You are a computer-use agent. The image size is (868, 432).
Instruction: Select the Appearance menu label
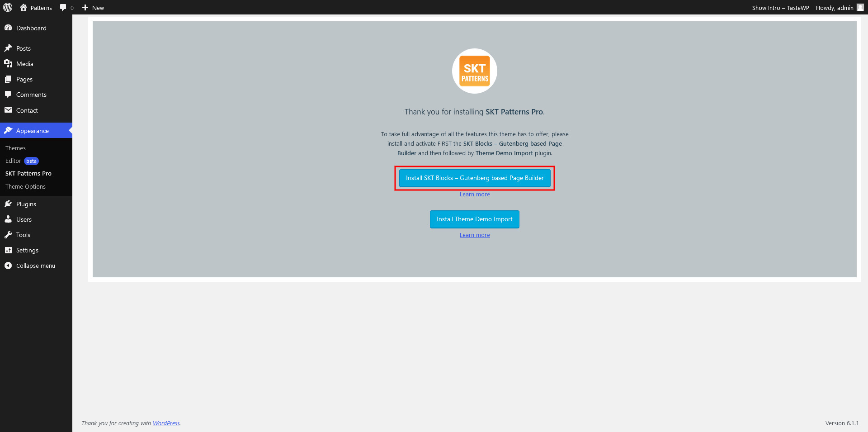[33, 131]
